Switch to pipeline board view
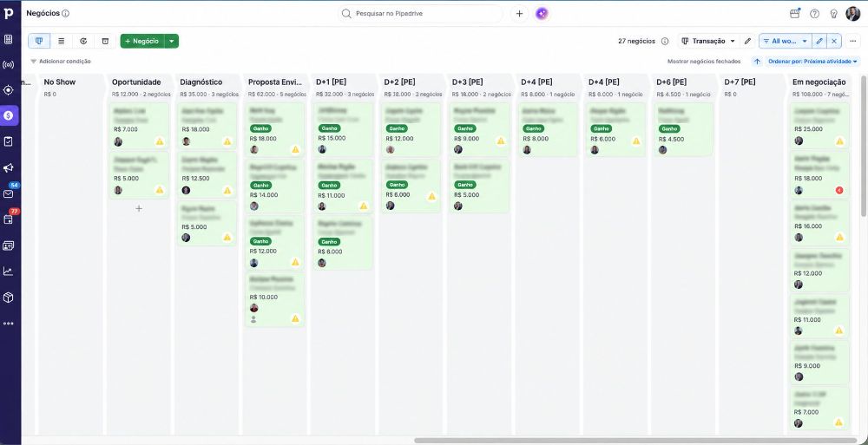This screenshot has width=868, height=445. coord(39,41)
